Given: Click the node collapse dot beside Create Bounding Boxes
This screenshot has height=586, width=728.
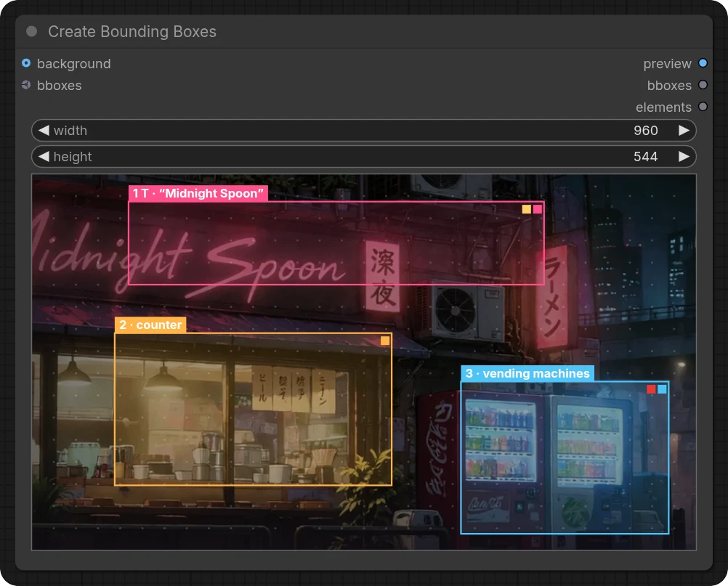Looking at the screenshot, I should tap(31, 31).
